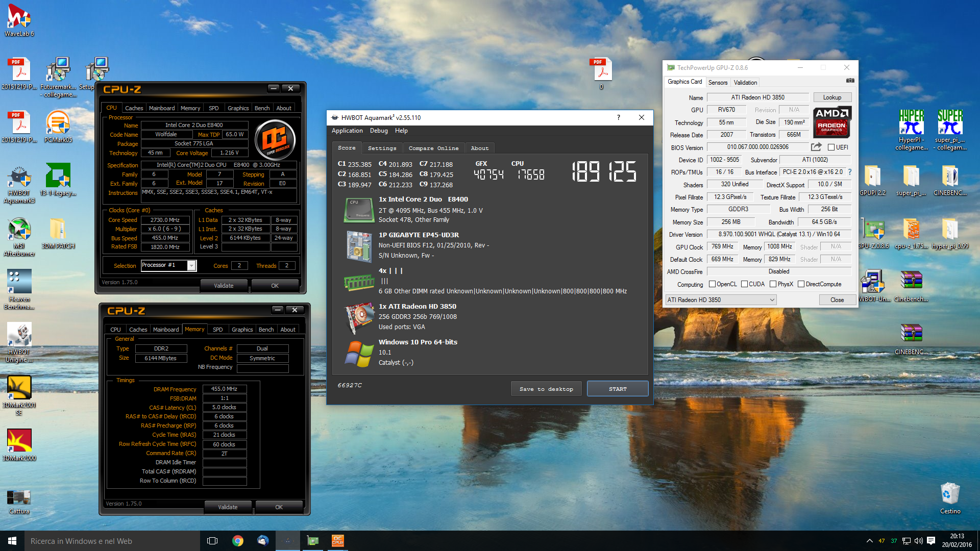Open 13-1-legacy desktop icon
This screenshot has width=980, height=551.
[x=58, y=180]
